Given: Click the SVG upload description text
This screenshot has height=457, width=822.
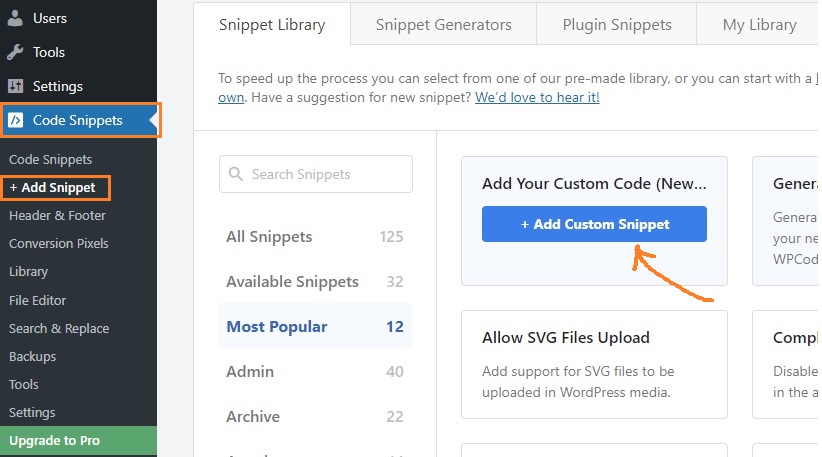Looking at the screenshot, I should pos(578,382).
